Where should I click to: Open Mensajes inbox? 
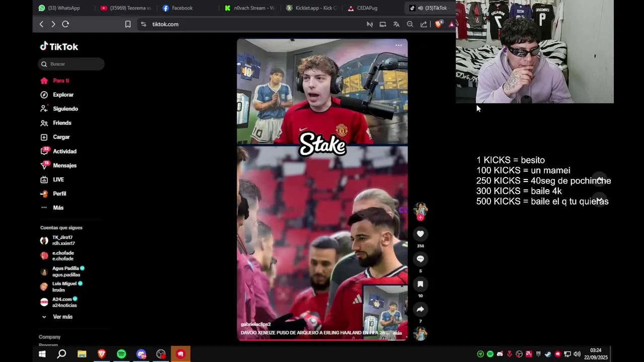(58, 165)
